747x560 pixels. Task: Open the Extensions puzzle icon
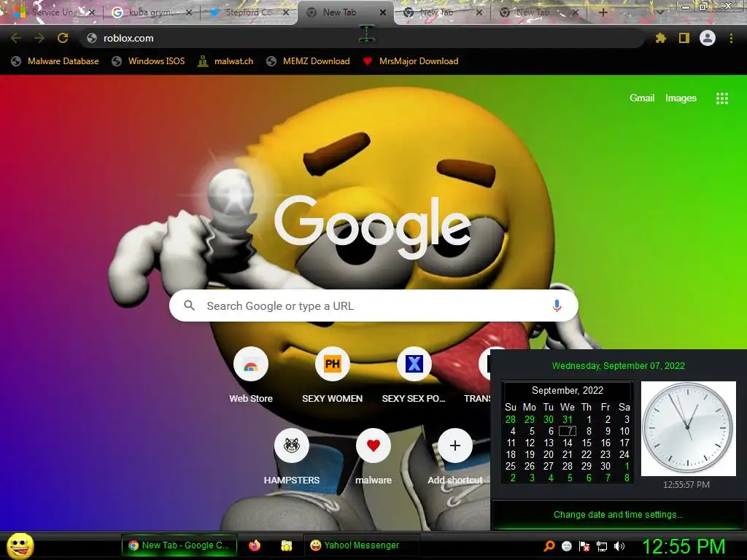(660, 38)
